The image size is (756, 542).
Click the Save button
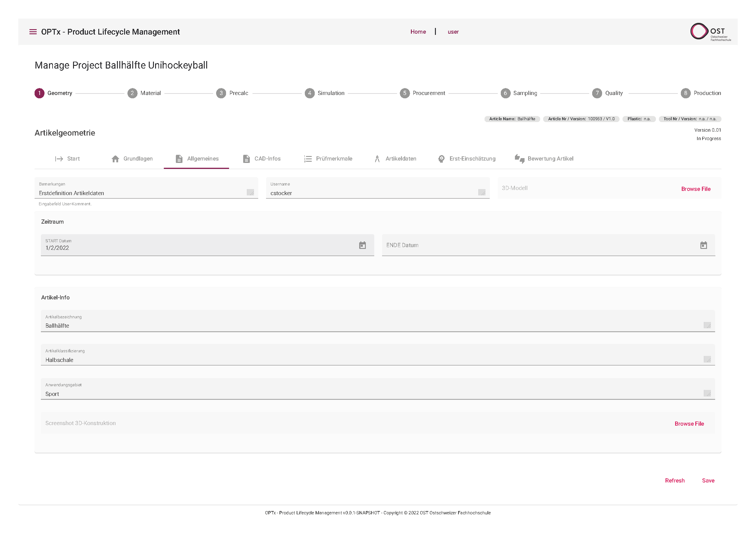tap(708, 480)
